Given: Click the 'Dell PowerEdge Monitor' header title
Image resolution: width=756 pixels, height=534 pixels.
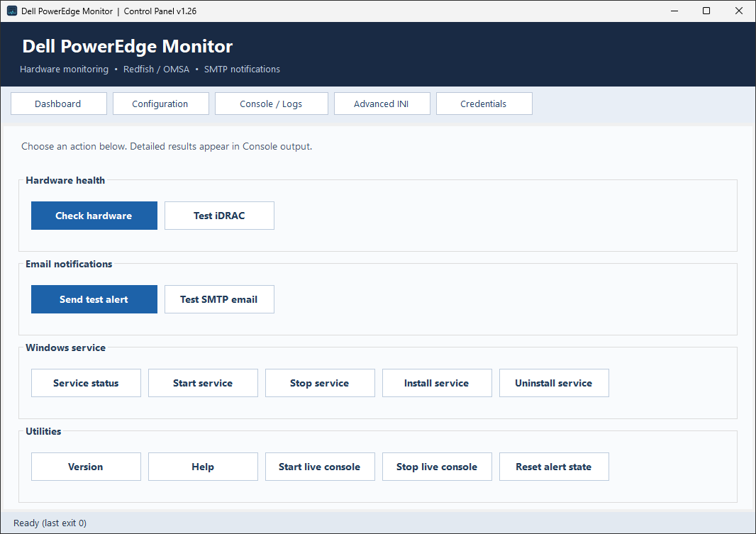Looking at the screenshot, I should point(127,46).
